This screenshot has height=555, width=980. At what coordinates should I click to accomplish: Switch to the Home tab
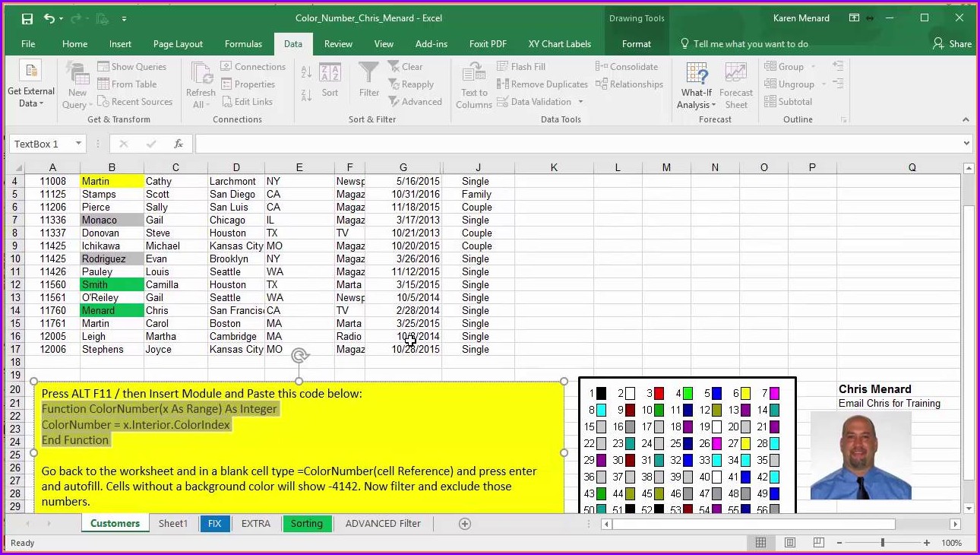click(x=74, y=44)
